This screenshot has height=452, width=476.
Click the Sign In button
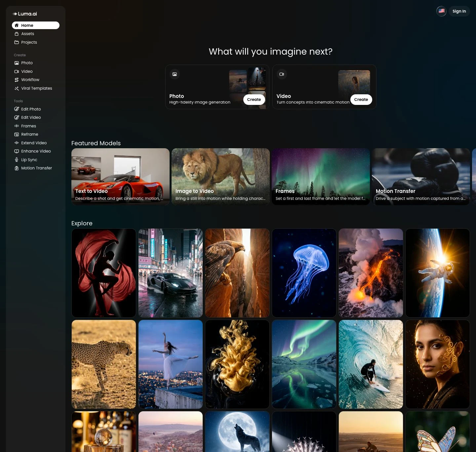(x=459, y=11)
